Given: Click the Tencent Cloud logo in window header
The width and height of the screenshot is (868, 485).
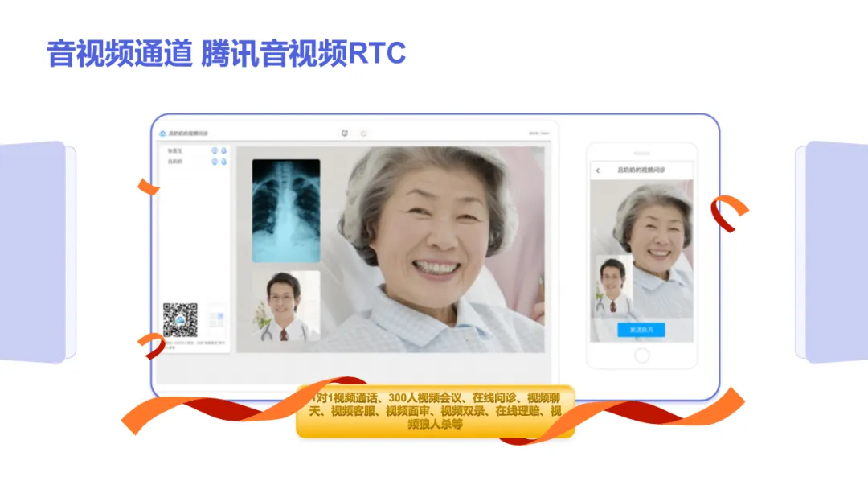Looking at the screenshot, I should coord(162,133).
